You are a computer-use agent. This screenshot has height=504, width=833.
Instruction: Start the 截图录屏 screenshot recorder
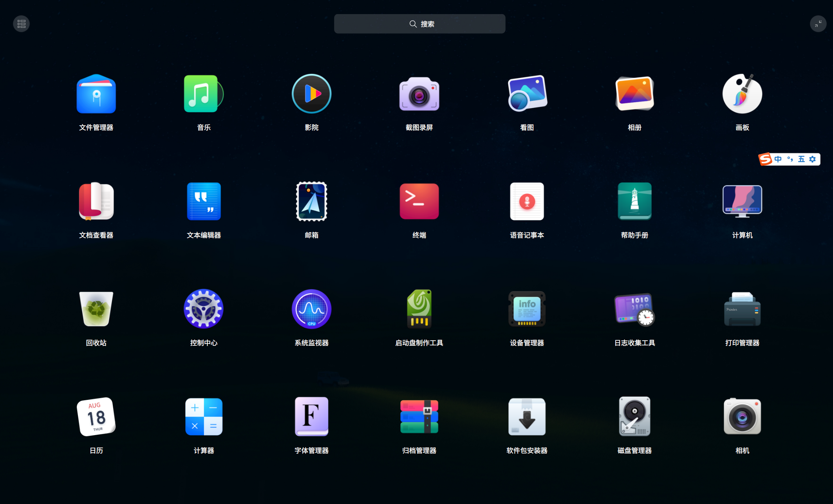pos(419,94)
